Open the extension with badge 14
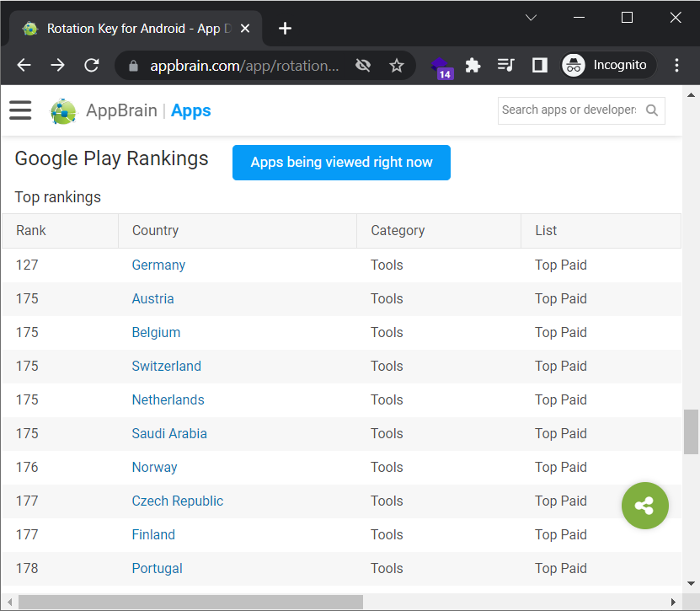Viewport: 700px width, 611px height. 442,68
